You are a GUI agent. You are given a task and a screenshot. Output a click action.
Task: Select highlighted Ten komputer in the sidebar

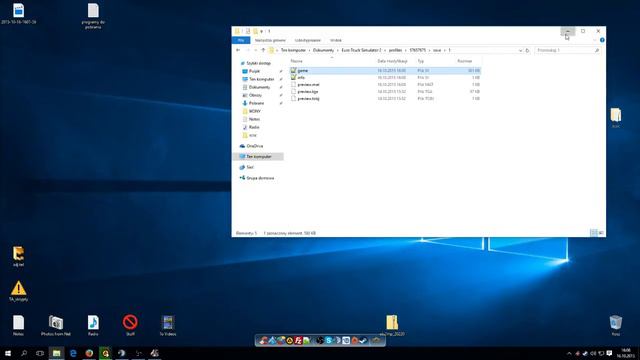(259, 157)
